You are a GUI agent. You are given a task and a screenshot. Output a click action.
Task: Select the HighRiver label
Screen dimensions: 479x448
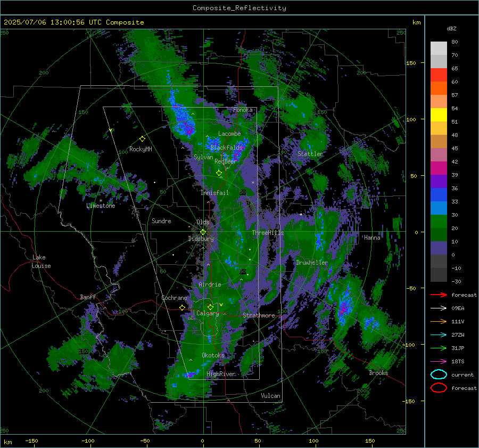[221, 374]
